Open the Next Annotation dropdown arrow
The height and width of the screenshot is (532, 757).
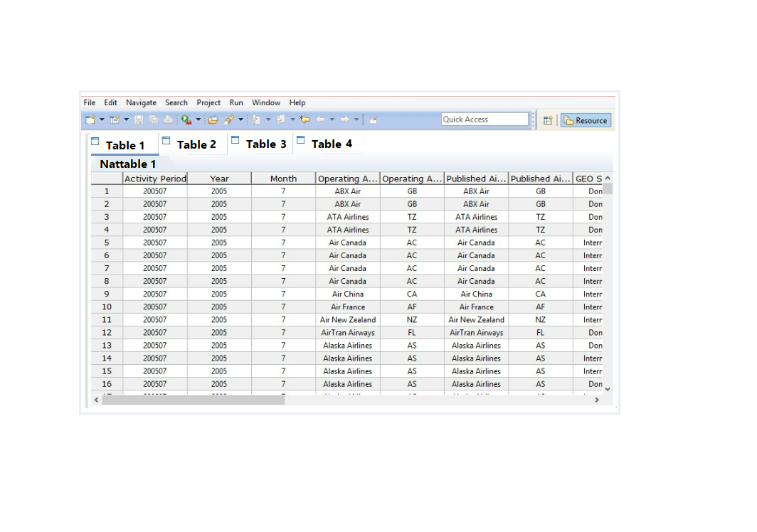coord(268,119)
